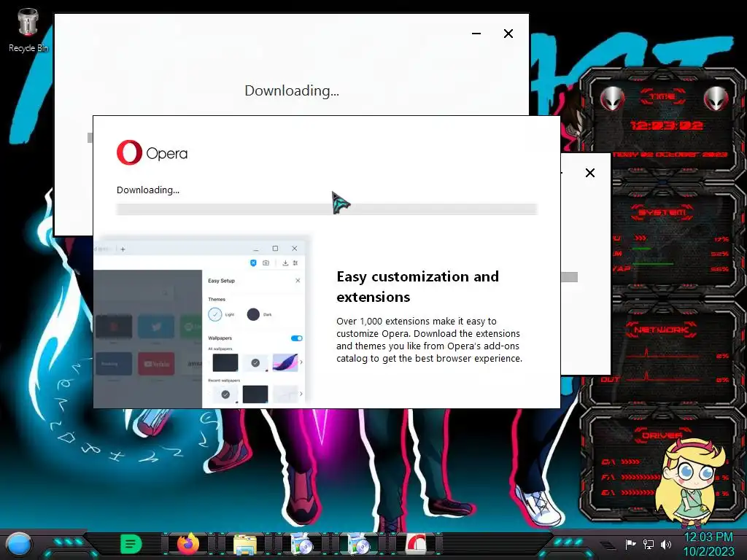This screenshot has width=747, height=560.
Task: Click the 12:03:02 widget clock readout
Action: click(x=666, y=125)
